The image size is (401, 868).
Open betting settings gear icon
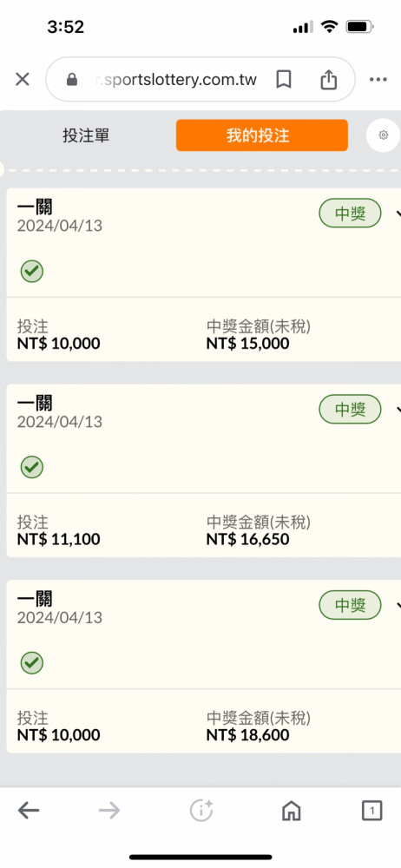tap(384, 135)
